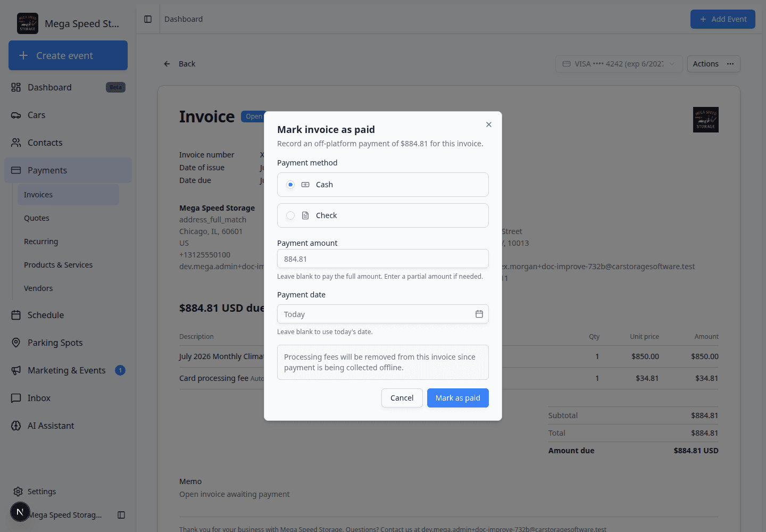Click the $850.00 unit price cell

(x=645, y=356)
